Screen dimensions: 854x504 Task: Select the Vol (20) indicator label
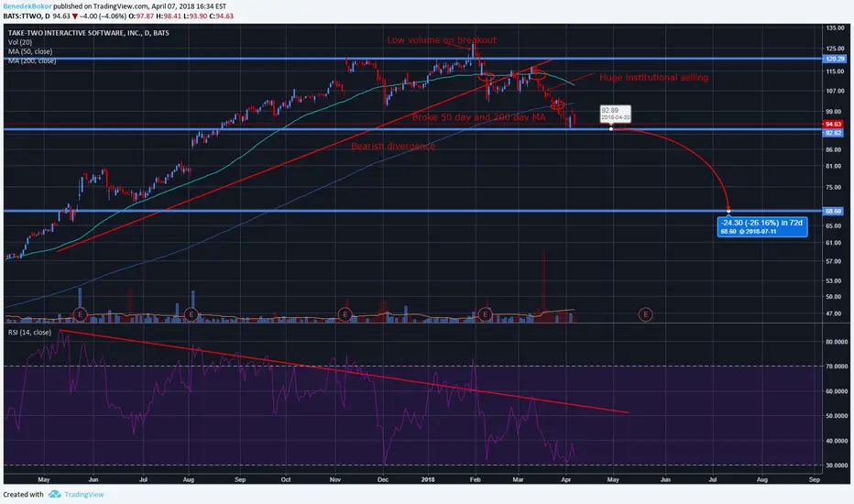20,42
